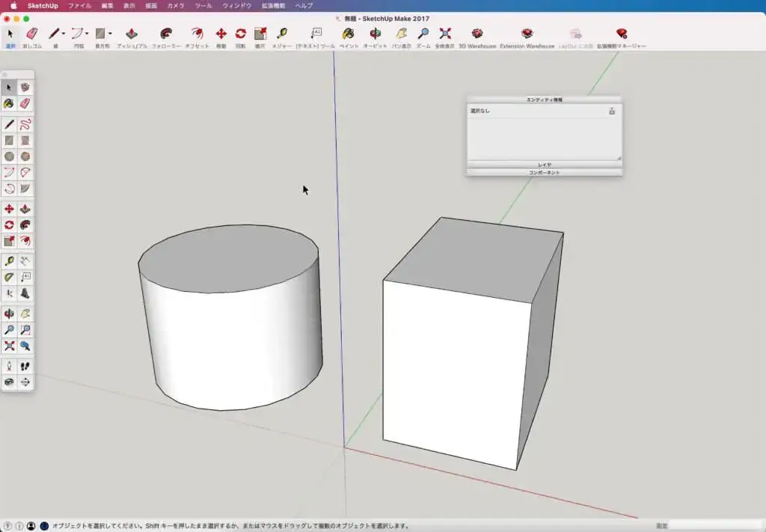
Task: Activate the Section Plane tool in the left palette
Action: [25, 382]
